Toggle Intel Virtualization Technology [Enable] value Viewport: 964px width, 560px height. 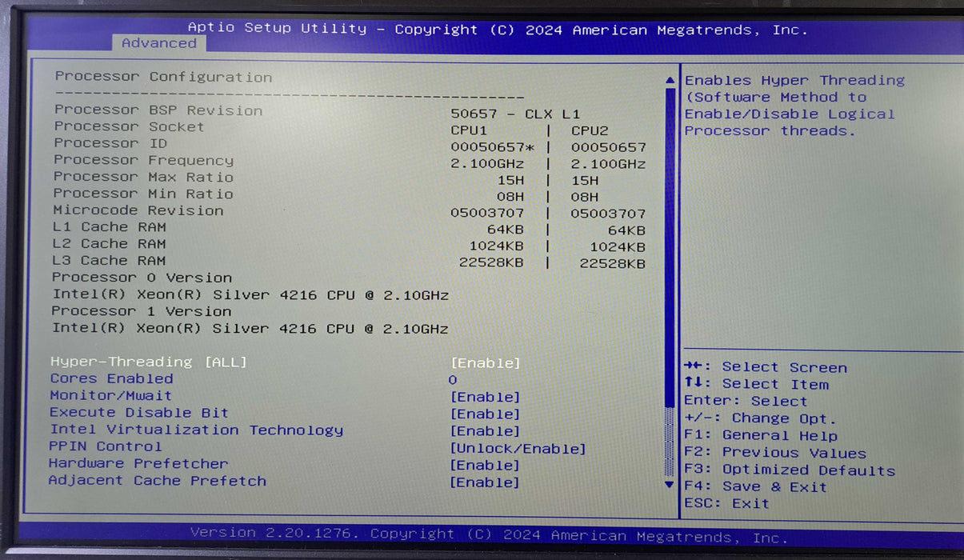485,431
